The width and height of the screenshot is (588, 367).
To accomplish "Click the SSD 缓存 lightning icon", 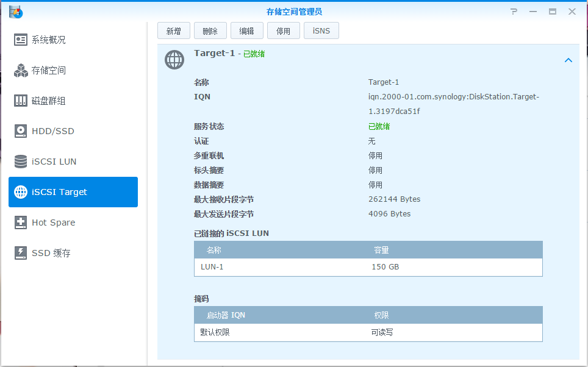I will click(21, 253).
